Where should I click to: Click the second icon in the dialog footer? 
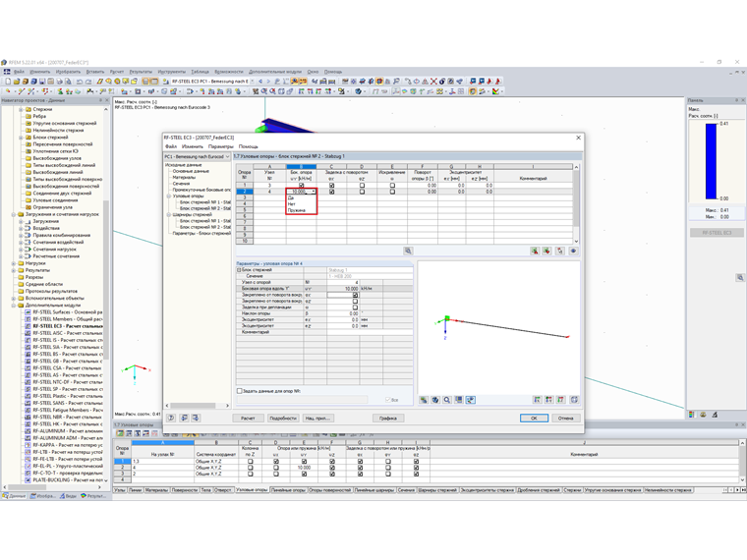184,419
